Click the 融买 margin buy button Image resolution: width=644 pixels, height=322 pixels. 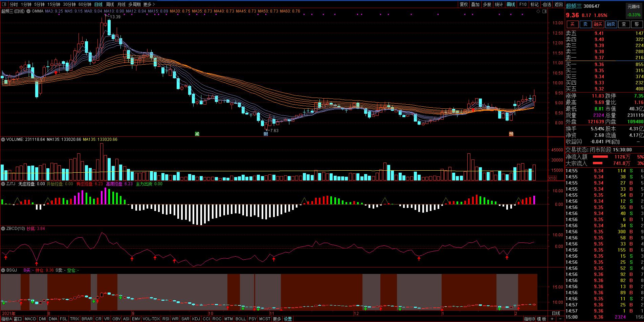click(598, 24)
